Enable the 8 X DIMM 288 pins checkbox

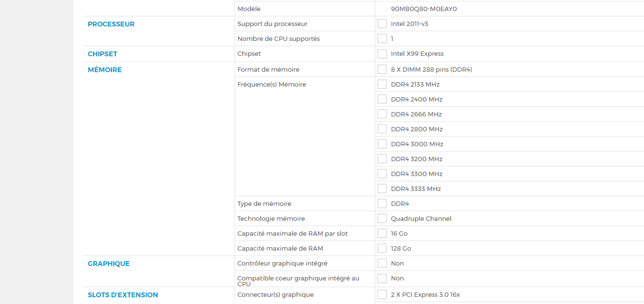(382, 69)
